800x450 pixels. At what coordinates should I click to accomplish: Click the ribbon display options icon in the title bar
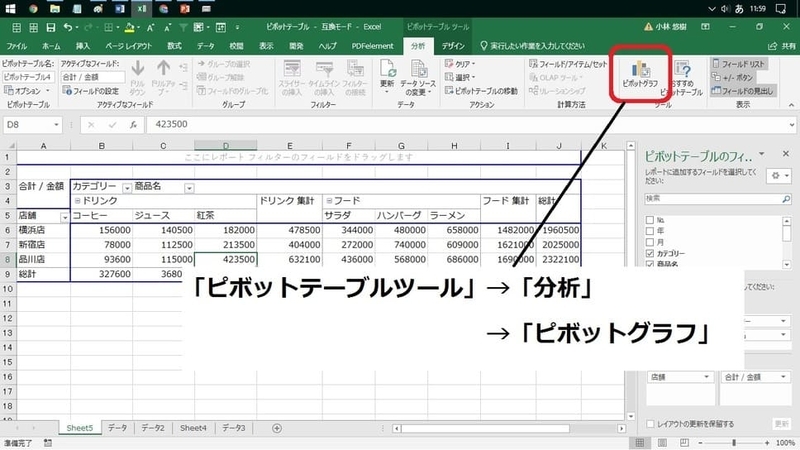[x=705, y=27]
